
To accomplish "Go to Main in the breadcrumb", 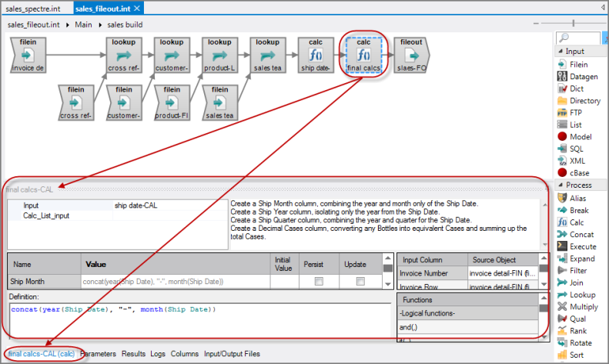I will click(x=83, y=25).
